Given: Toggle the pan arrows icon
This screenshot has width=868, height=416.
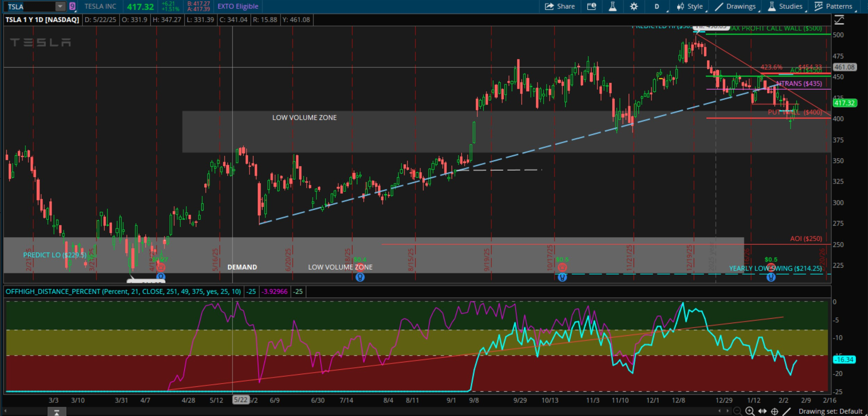Looking at the screenshot, I should (x=762, y=411).
